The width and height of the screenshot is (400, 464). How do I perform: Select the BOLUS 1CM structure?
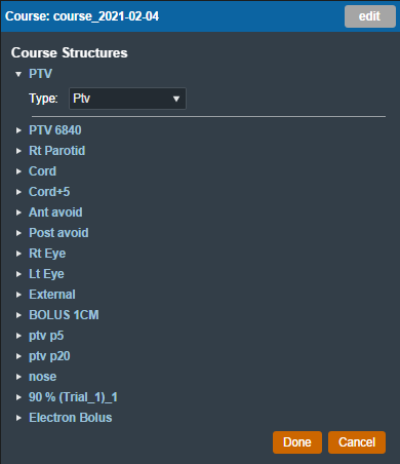(x=64, y=315)
